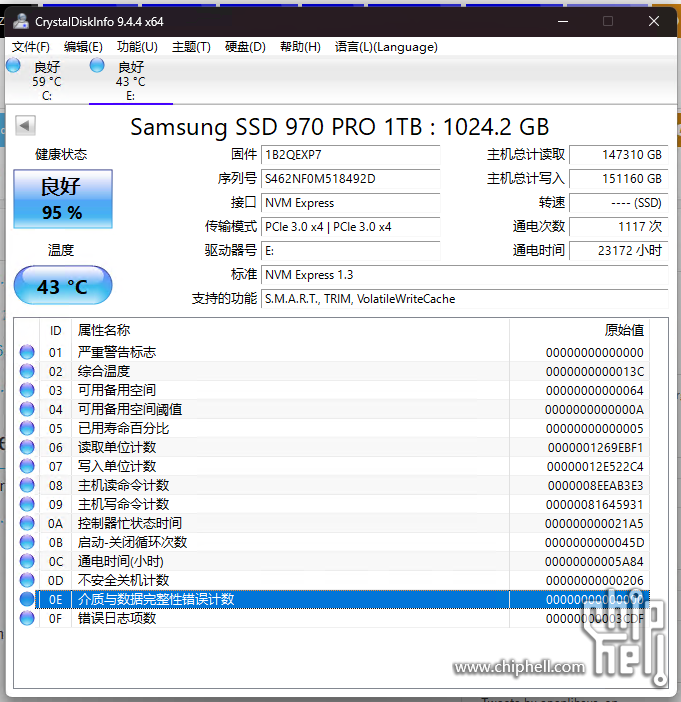
Task: Click status circle for attribute 0E
Action: (x=27, y=599)
